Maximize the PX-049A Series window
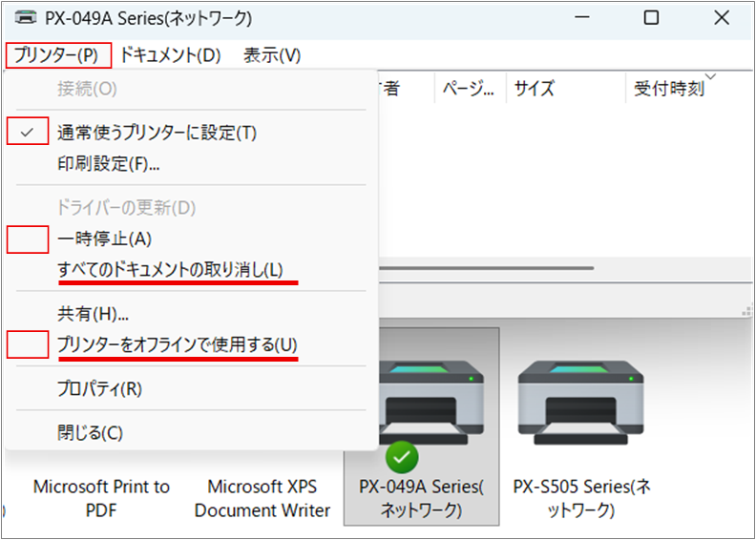Image resolution: width=756 pixels, height=540 pixels. pos(651,17)
